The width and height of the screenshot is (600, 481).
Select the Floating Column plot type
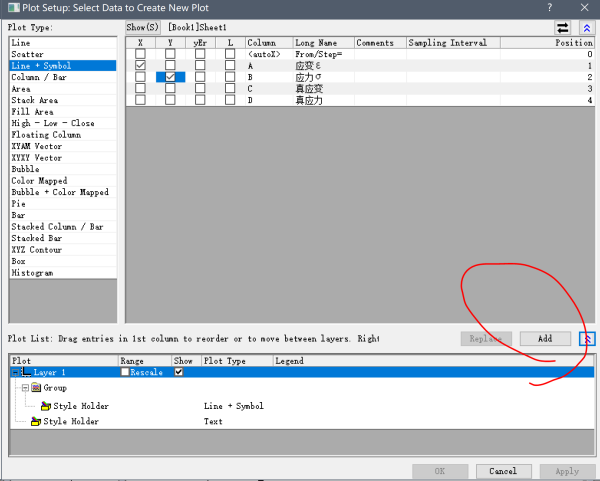tap(63, 135)
